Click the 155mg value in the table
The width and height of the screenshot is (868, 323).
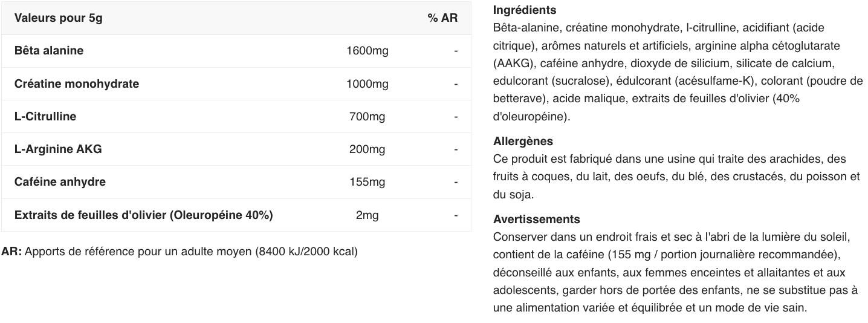point(367,182)
